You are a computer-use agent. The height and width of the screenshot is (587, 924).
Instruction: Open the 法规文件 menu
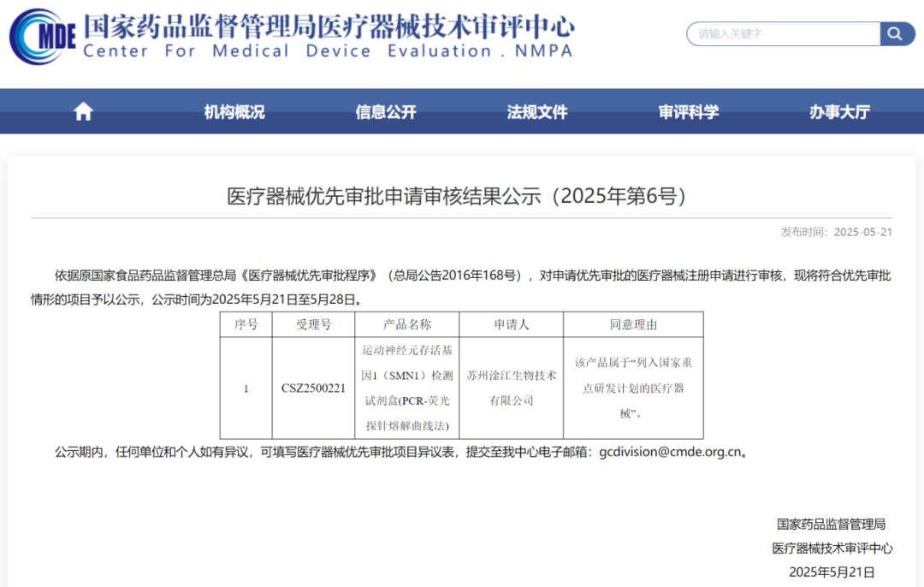coord(537,112)
